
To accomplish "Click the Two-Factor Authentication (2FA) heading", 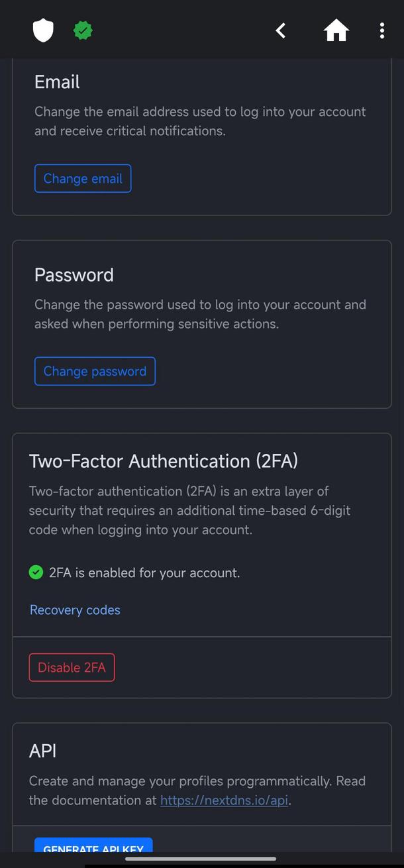I will (164, 461).
